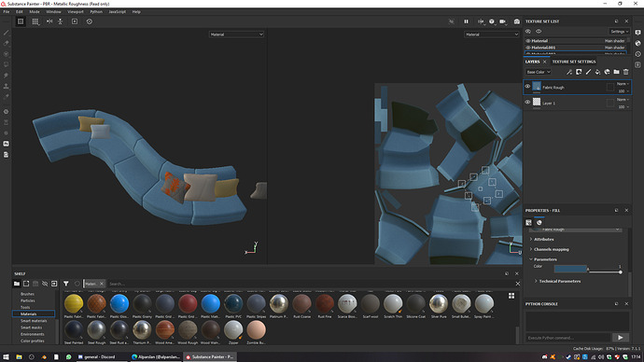
Task: Take a screenshot with the camera icon
Action: (517, 21)
